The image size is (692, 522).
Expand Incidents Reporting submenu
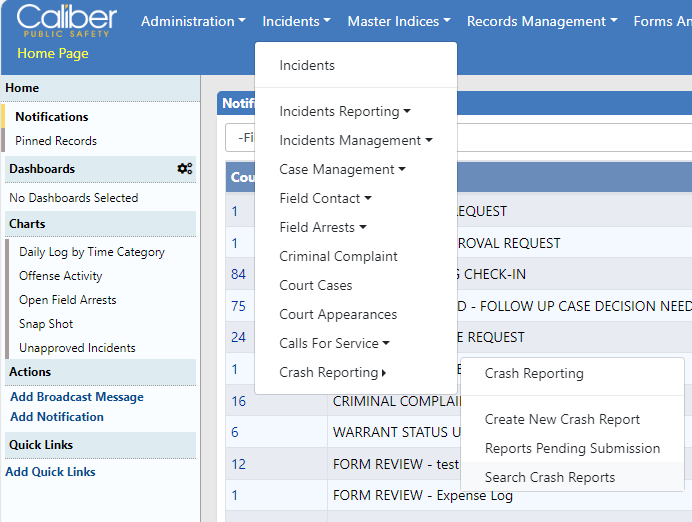tap(344, 111)
